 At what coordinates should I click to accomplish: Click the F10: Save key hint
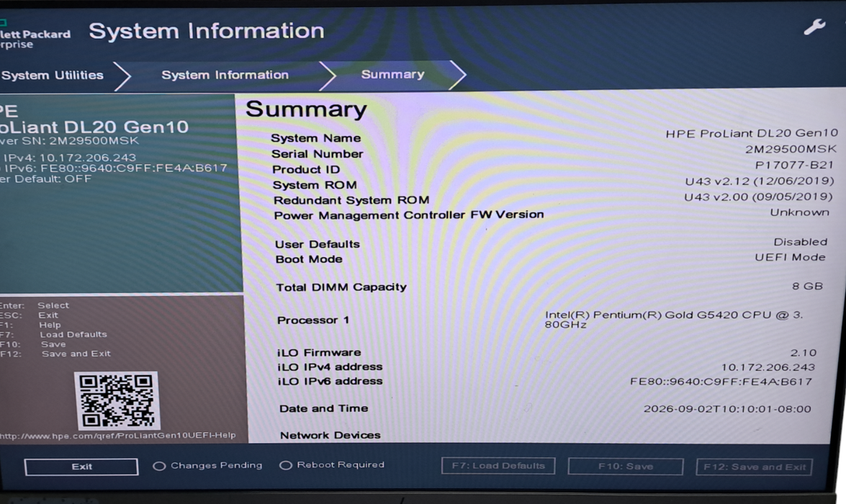click(33, 344)
